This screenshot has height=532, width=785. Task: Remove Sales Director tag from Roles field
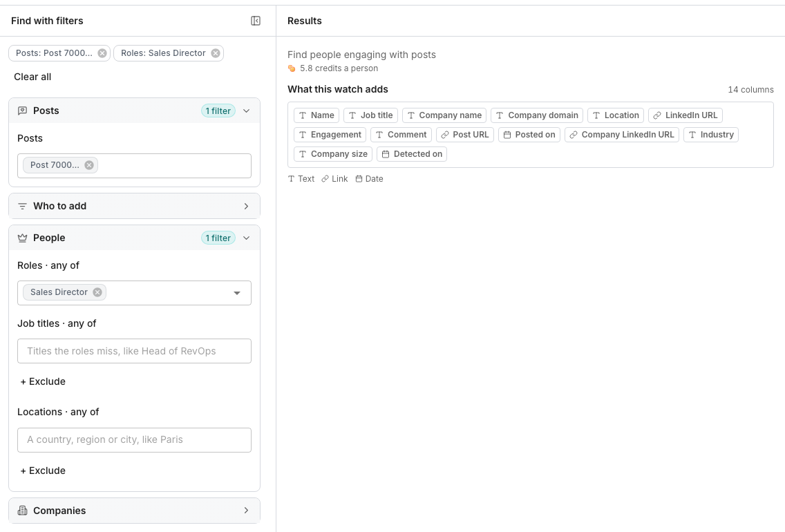point(97,292)
